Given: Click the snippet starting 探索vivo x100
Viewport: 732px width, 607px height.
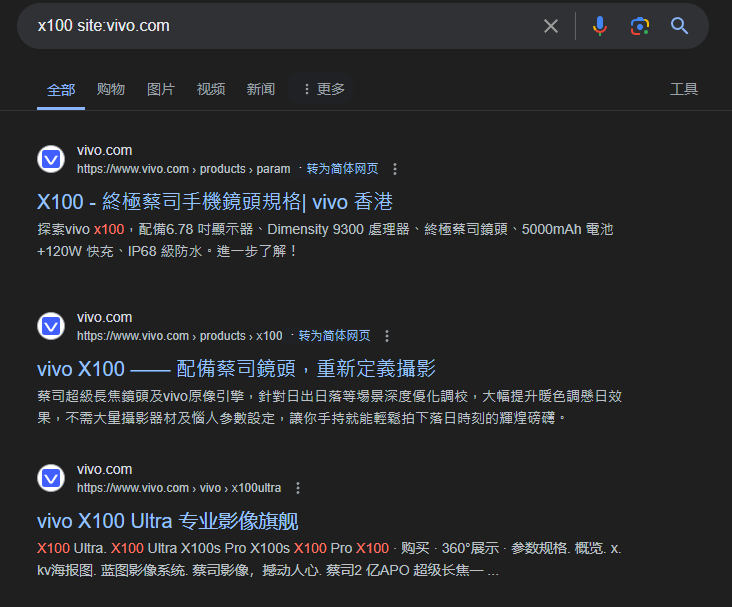Looking at the screenshot, I should [x=325, y=240].
